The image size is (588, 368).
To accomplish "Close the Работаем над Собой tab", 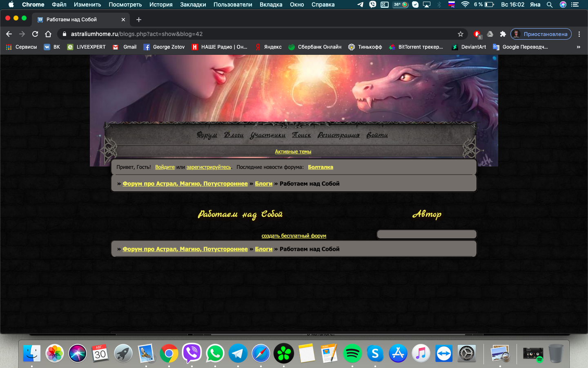I will pyautogui.click(x=123, y=20).
